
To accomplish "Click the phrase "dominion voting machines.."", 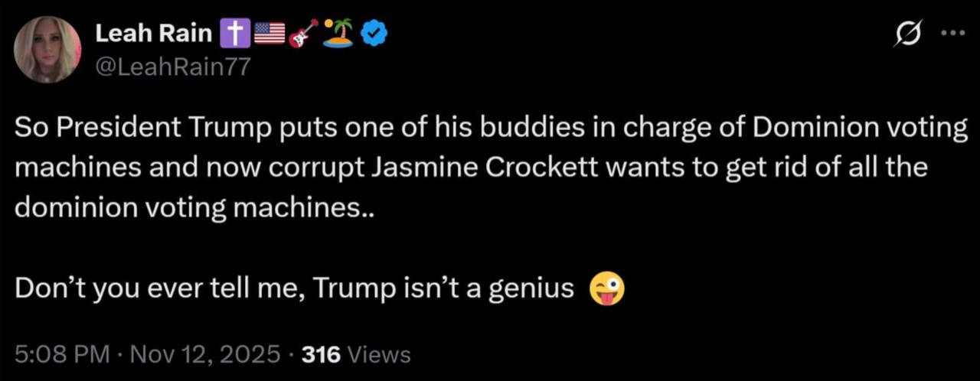I will coord(195,208).
